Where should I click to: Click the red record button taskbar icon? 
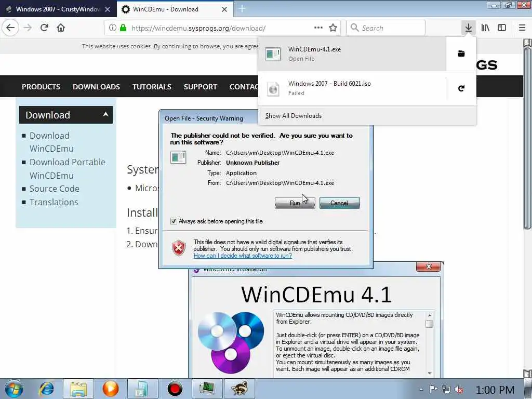tap(175, 389)
